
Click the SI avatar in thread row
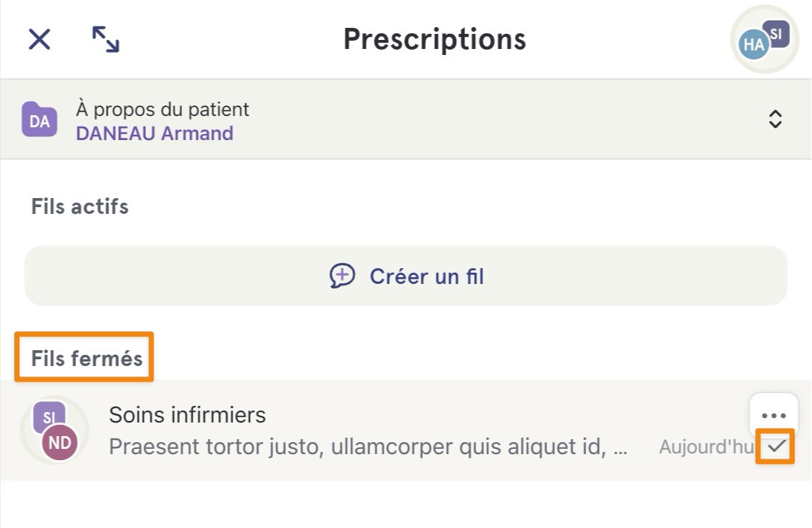[49, 416]
